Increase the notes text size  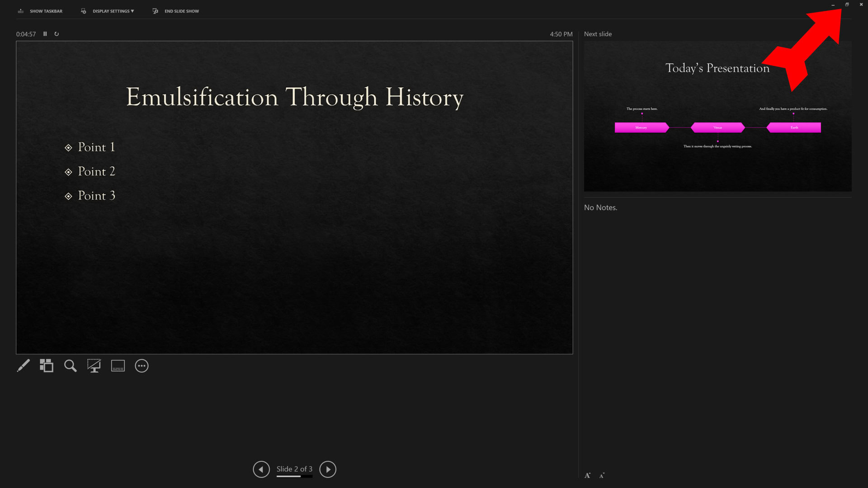tap(588, 475)
